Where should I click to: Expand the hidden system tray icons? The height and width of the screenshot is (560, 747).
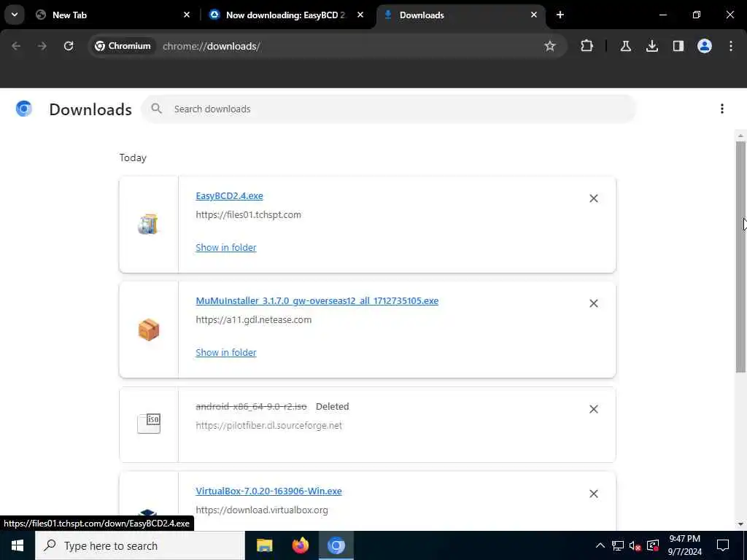click(600, 545)
